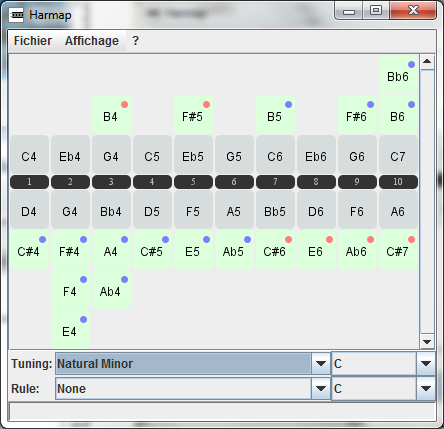This screenshot has width=444, height=429.
Task: Open the Fichier menu
Action: [33, 41]
